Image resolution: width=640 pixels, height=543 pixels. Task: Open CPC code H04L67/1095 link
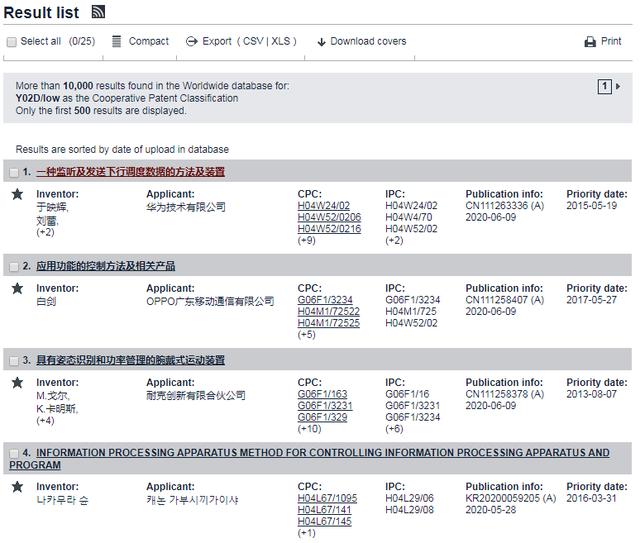click(x=327, y=498)
